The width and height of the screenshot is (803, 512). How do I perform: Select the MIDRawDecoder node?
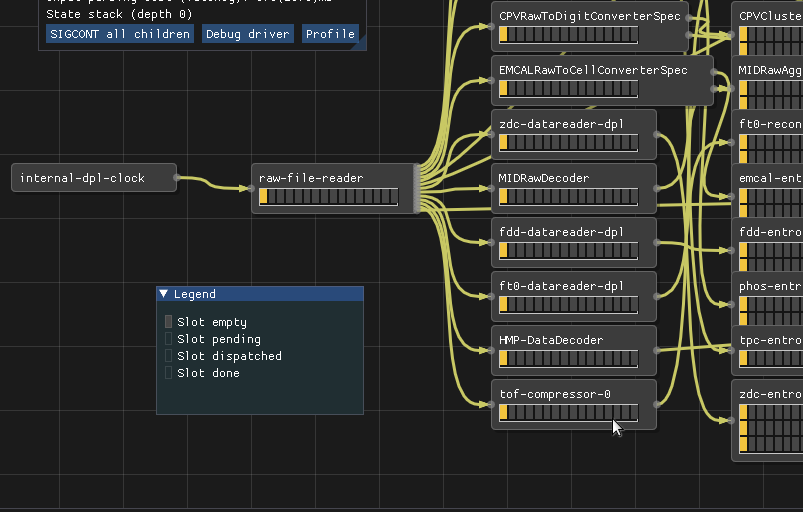574,188
